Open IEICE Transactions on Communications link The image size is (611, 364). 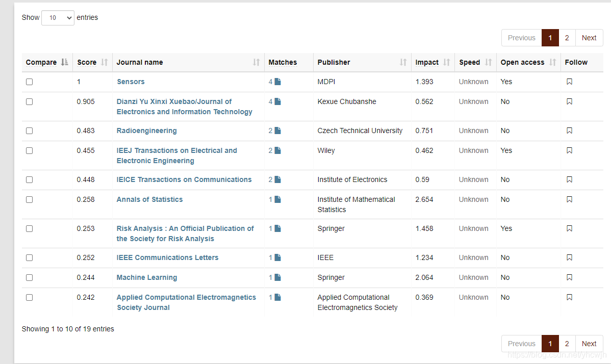(x=184, y=179)
